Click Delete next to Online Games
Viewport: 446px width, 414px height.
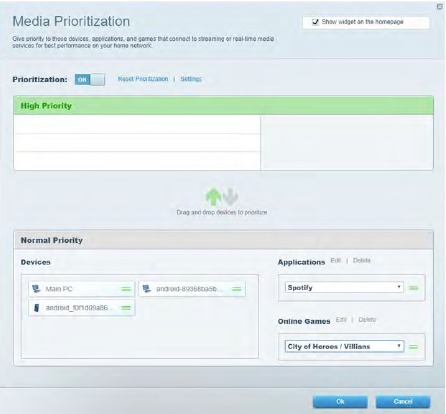(x=367, y=320)
